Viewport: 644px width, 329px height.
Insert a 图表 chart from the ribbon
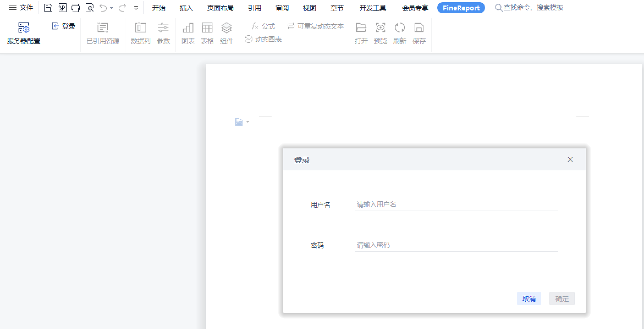coord(188,28)
